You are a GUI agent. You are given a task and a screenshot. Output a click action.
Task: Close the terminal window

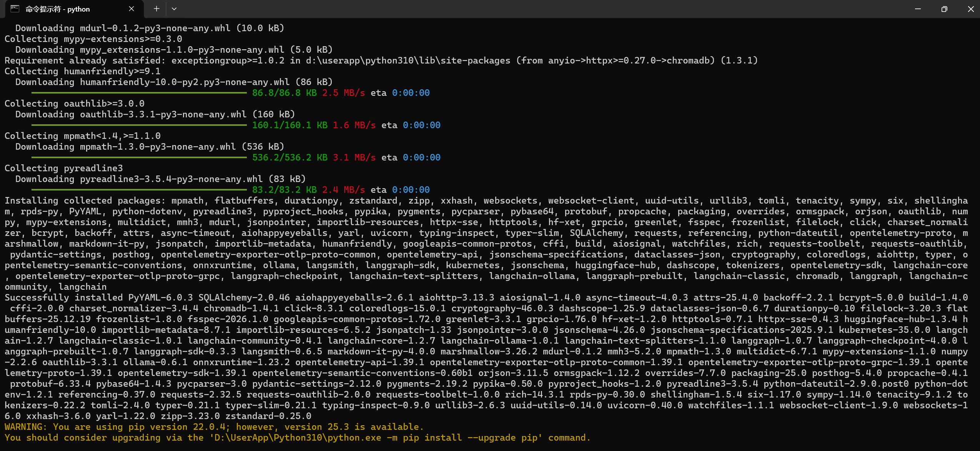970,9
